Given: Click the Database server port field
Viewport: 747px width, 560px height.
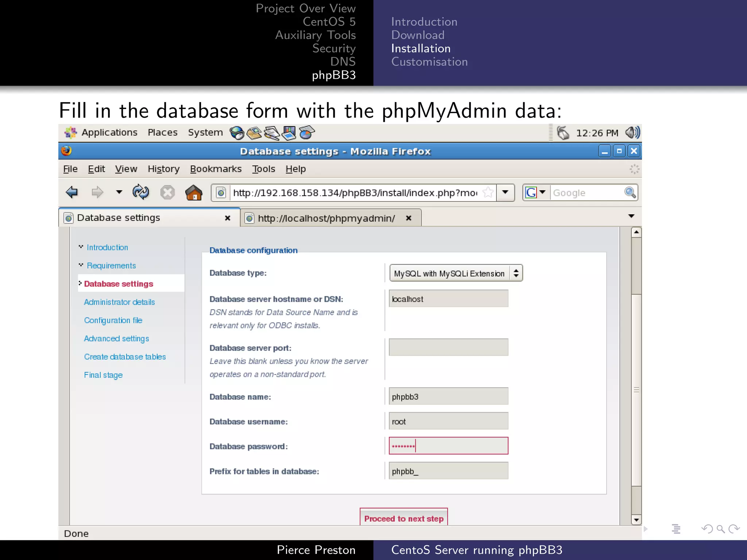Looking at the screenshot, I should click(448, 347).
